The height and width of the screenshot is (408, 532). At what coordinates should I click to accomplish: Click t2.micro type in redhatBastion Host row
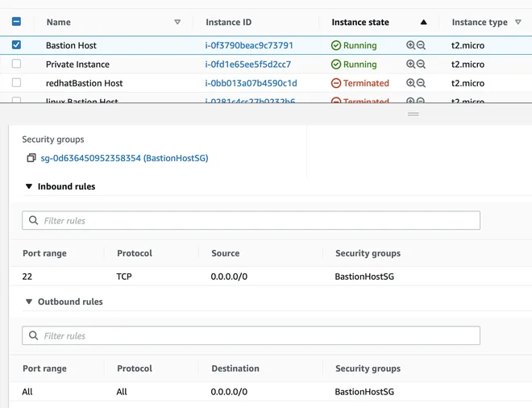[468, 83]
